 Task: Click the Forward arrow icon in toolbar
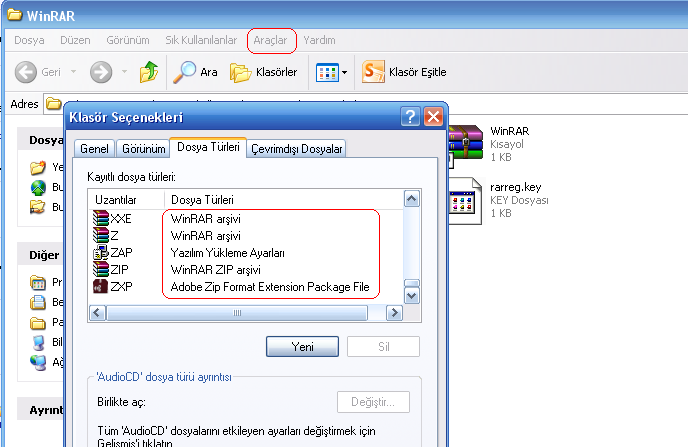101,72
